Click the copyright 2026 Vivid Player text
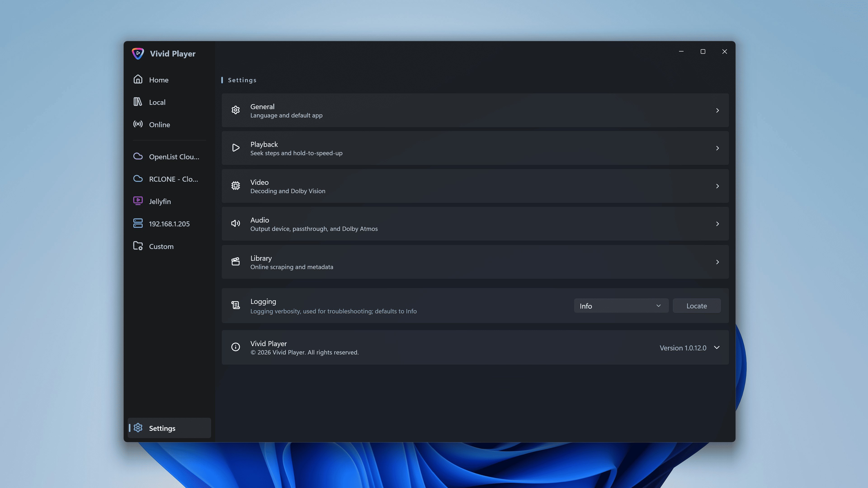The width and height of the screenshot is (868, 488). tap(304, 352)
